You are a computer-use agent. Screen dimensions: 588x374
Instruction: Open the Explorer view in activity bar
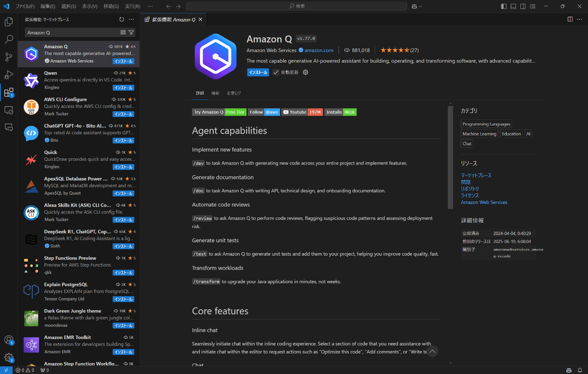pyautogui.click(x=8, y=22)
